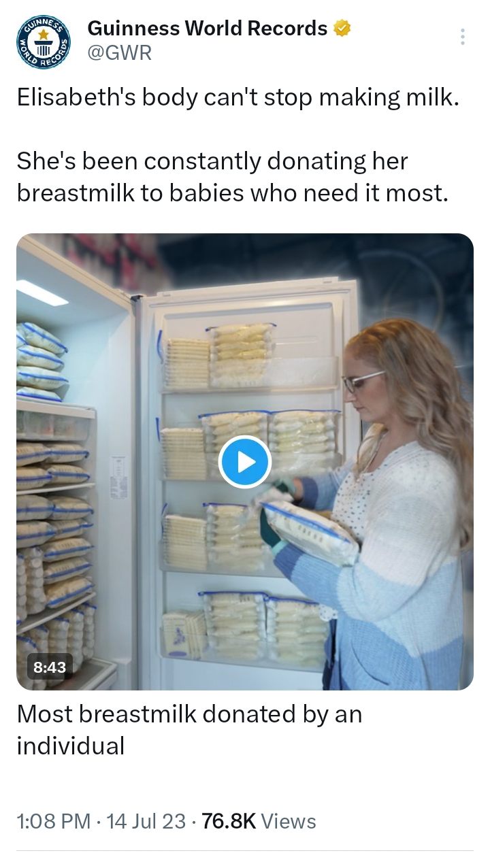Open the 76.8K view count
Viewport: 490px width, 868px height.
[229, 821]
